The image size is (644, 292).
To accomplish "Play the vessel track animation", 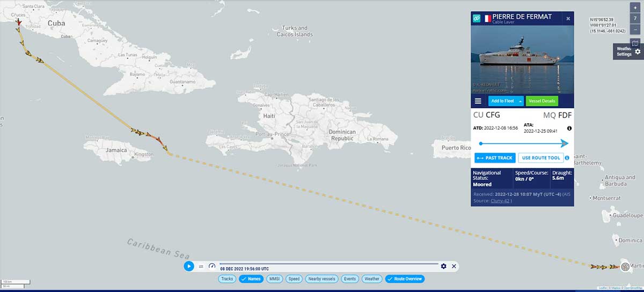I will pyautogui.click(x=189, y=266).
